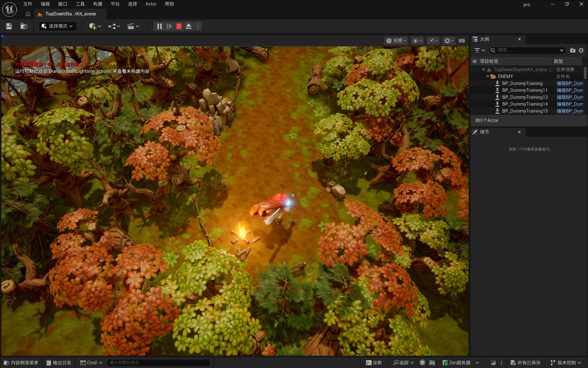Click the circular icon right of 追踪
The width and height of the screenshot is (588, 368).
[x=422, y=362]
